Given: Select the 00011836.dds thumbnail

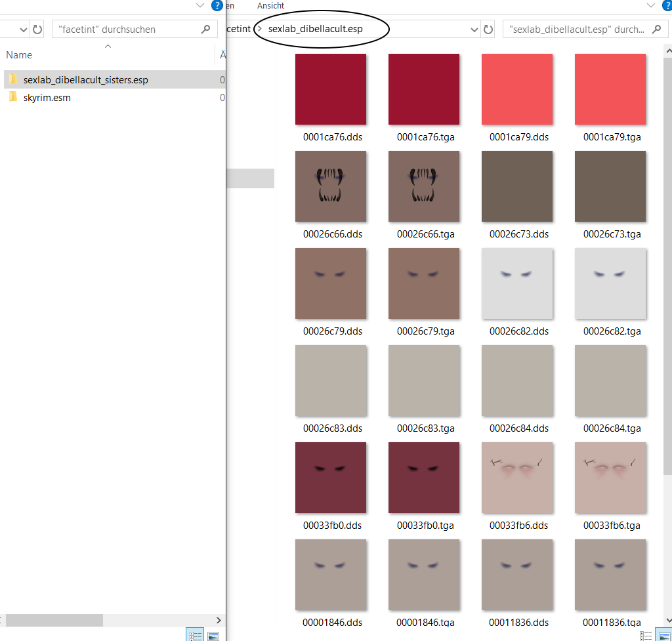Looking at the screenshot, I should (x=517, y=575).
